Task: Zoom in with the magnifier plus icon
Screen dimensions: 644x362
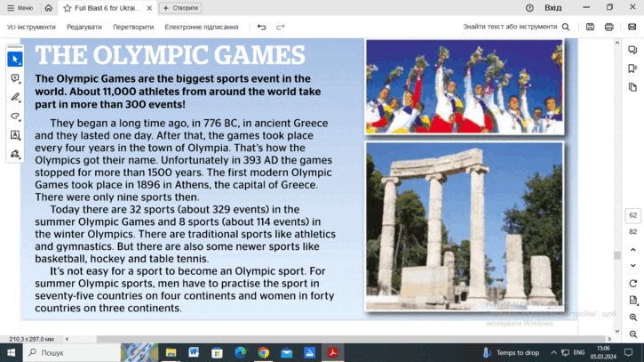Action: point(633,318)
